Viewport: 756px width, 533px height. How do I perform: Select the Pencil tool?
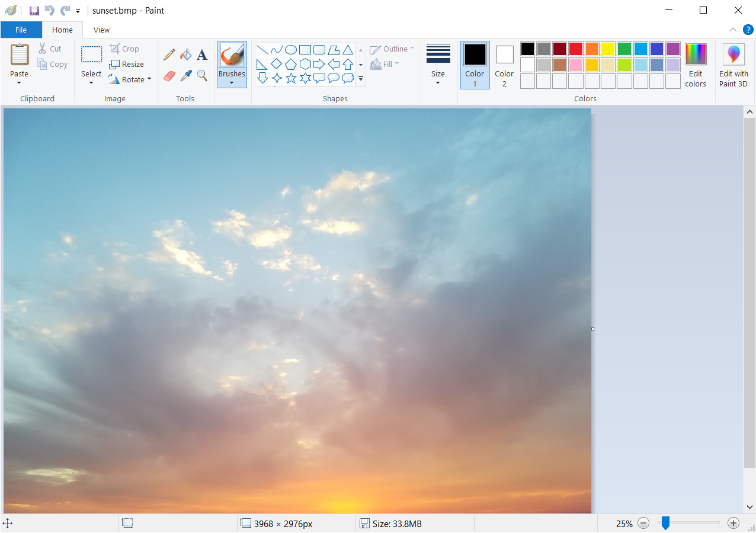(x=169, y=55)
